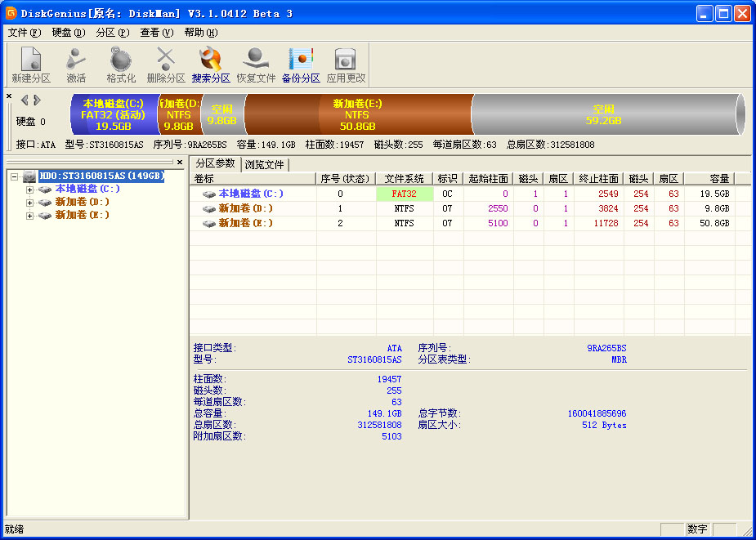
Task: Click total bytes value 160041885696
Action: coord(597,413)
